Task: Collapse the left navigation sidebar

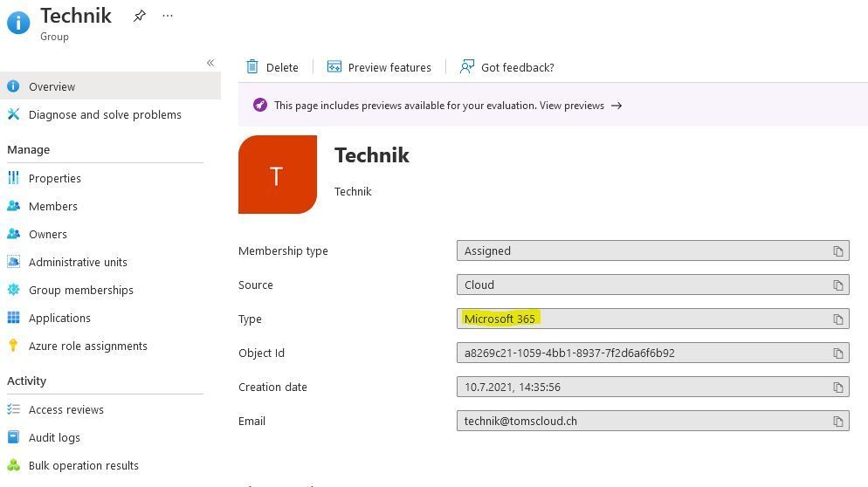Action: (x=210, y=63)
